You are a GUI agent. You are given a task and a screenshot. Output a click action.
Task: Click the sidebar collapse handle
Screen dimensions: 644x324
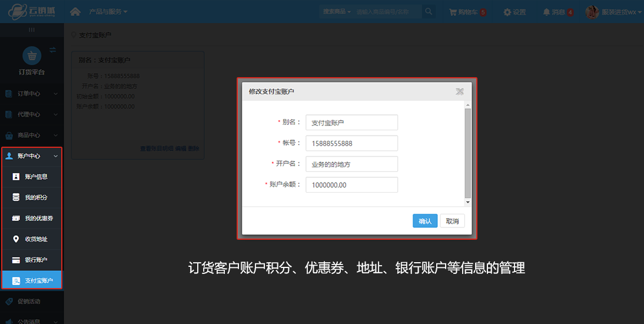(32, 29)
